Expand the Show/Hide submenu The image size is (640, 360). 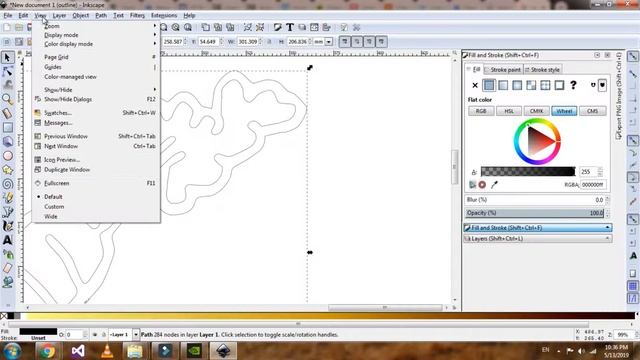pos(96,90)
